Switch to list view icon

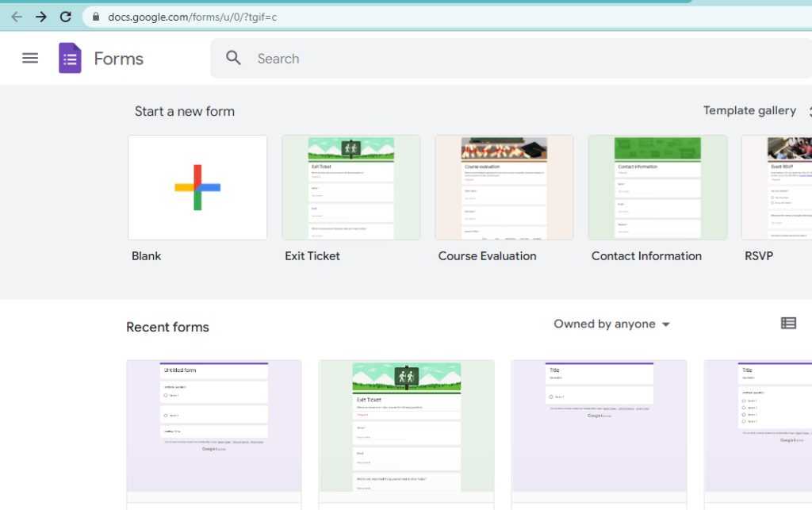[787, 324]
